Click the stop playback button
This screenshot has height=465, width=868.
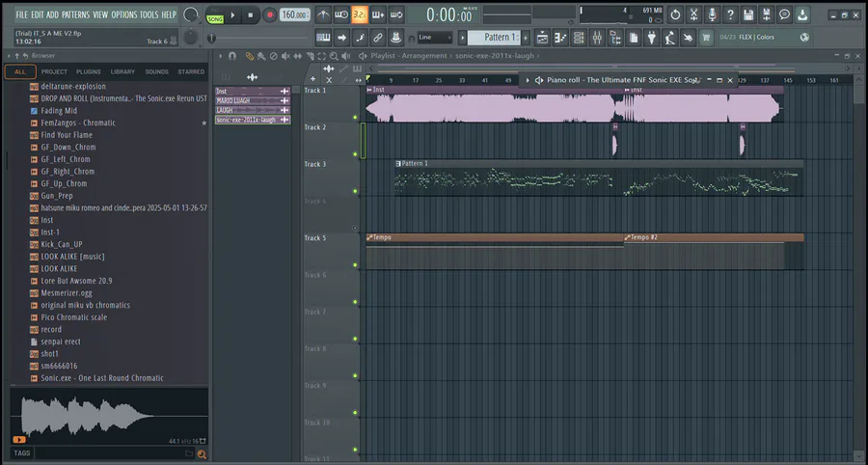point(251,14)
